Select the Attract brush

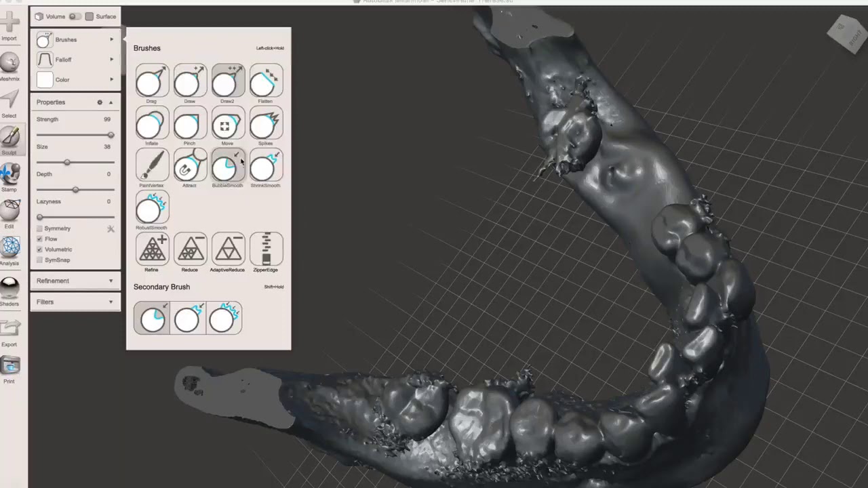tap(190, 166)
